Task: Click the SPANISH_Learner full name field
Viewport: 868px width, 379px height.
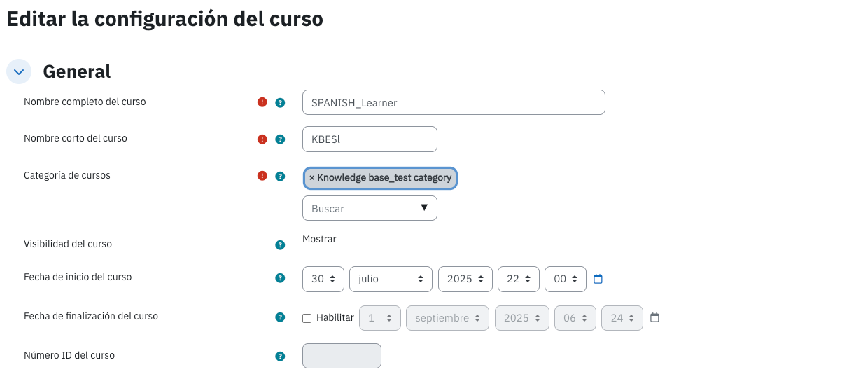Action: tap(454, 102)
